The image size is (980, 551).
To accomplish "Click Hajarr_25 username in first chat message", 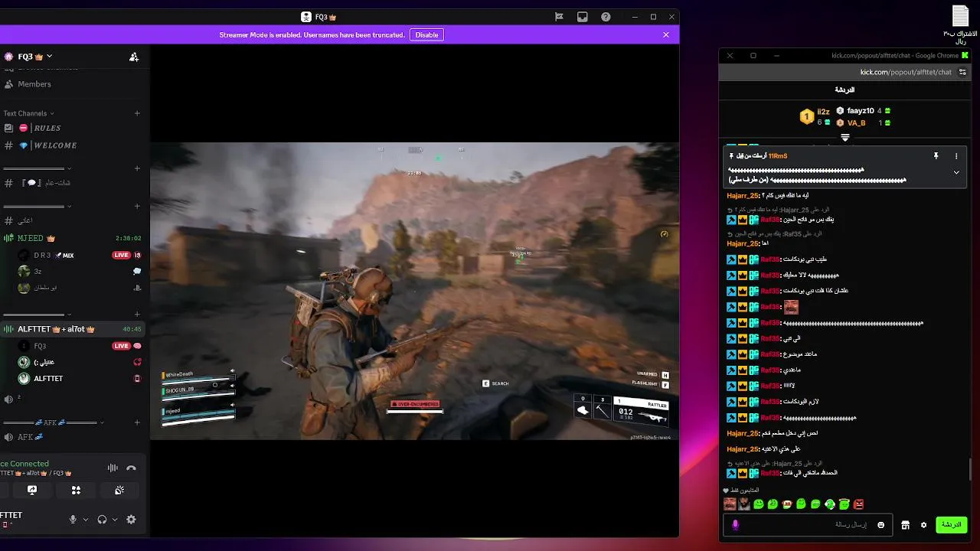I will pyautogui.click(x=742, y=196).
